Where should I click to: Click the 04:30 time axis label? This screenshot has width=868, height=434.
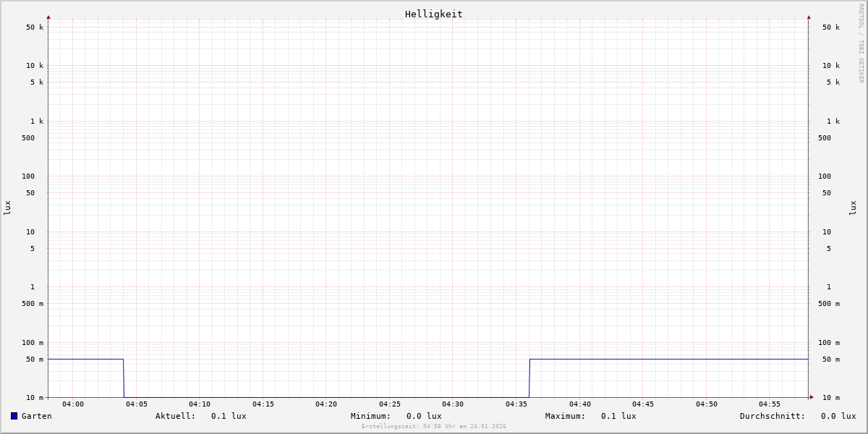[x=453, y=404]
